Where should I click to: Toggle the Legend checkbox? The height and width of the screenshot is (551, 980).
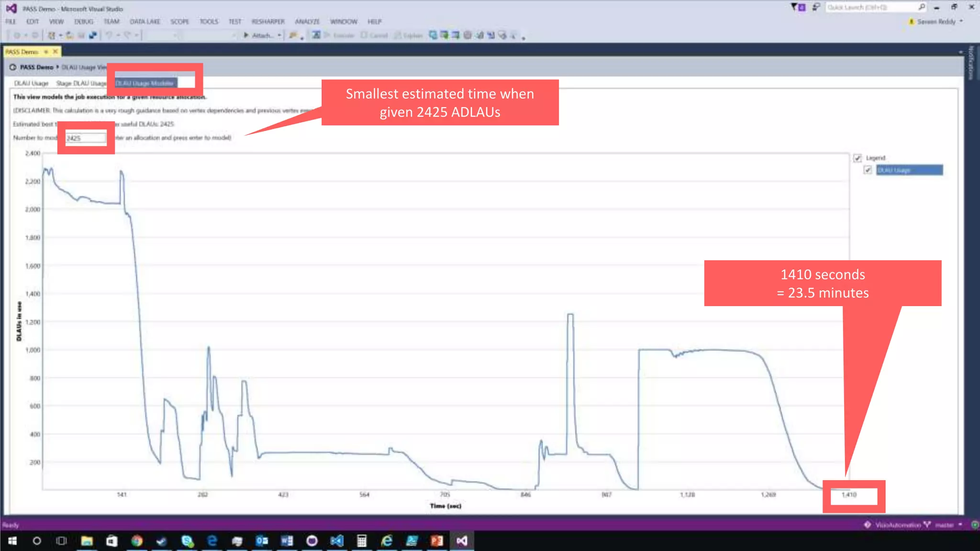tap(857, 158)
